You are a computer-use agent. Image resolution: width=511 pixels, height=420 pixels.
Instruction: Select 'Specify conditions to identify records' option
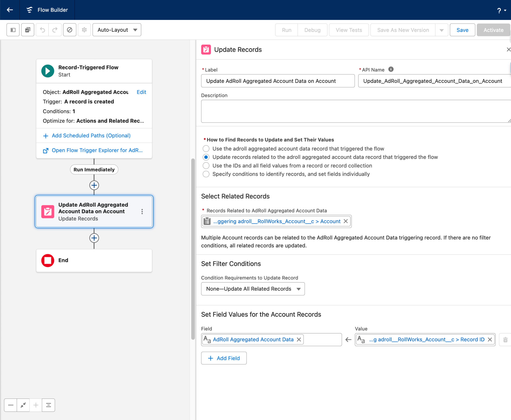click(206, 174)
